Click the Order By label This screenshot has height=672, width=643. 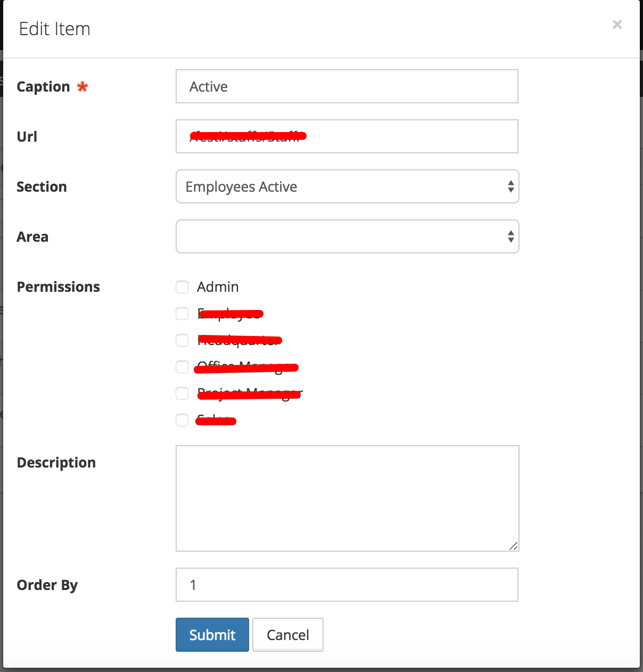(47, 585)
